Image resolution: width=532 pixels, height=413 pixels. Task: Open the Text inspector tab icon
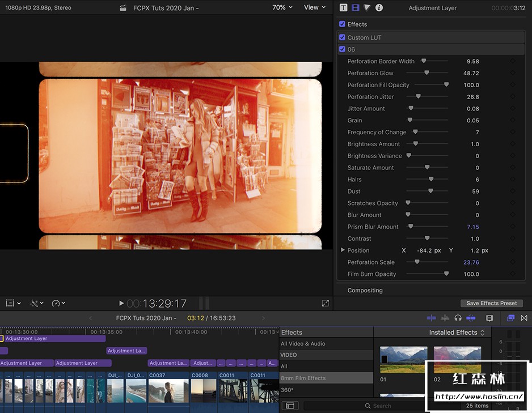pyautogui.click(x=343, y=8)
